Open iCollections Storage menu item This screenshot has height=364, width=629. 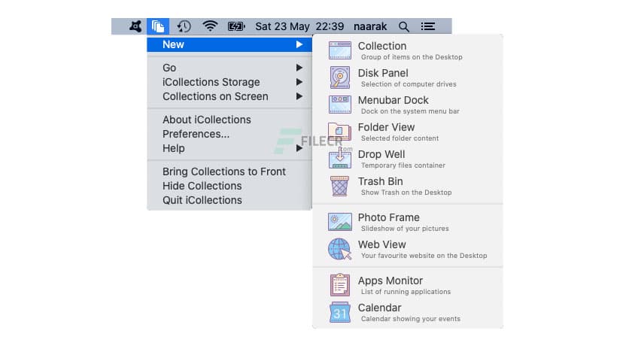(x=229, y=82)
